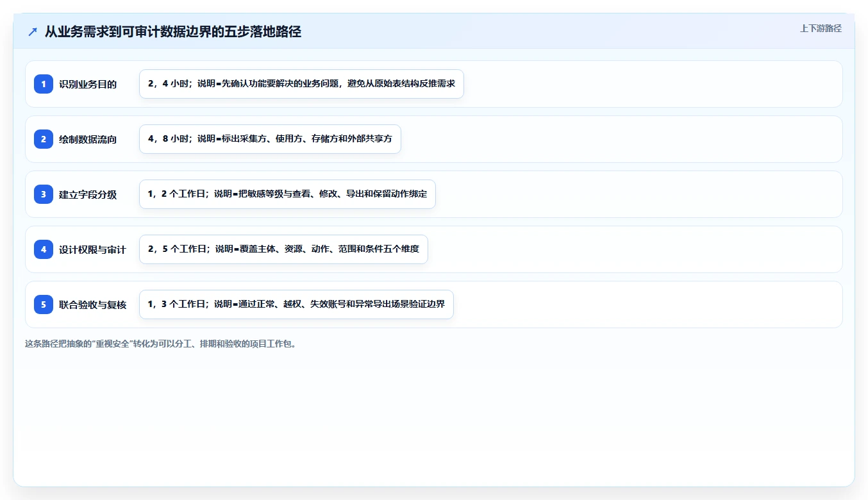Select step number badge 4
Screen dimensions: 868x500
[x=44, y=249]
